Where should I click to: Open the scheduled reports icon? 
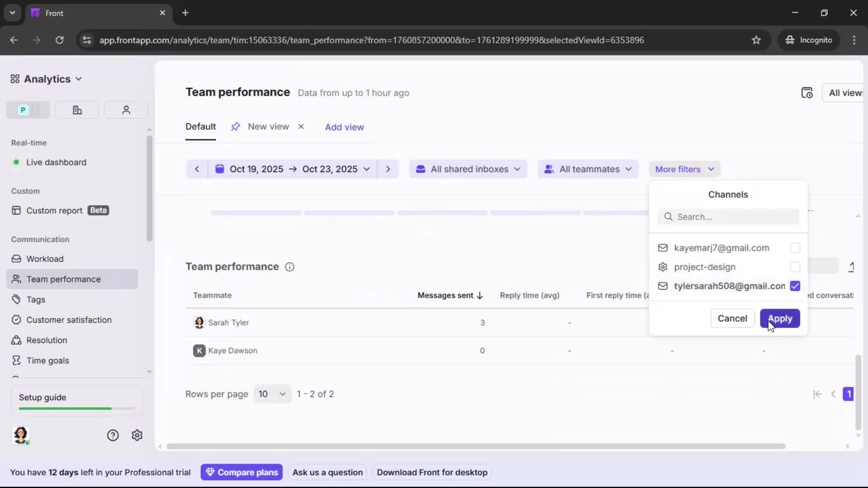coord(807,93)
